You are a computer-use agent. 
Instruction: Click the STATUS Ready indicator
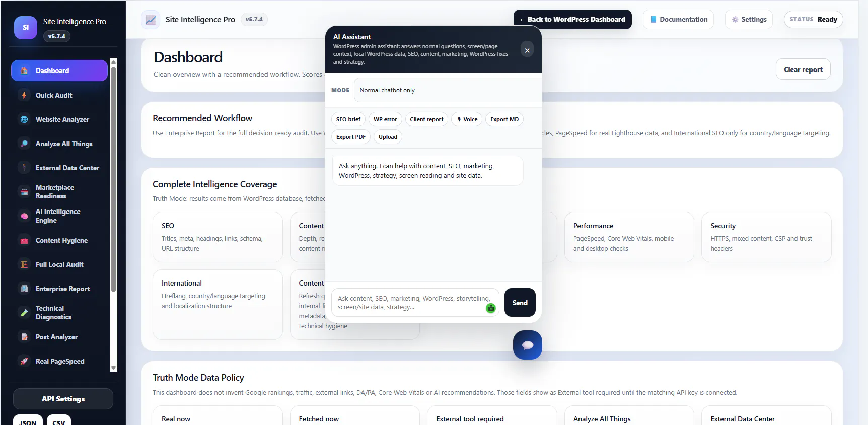click(x=813, y=19)
